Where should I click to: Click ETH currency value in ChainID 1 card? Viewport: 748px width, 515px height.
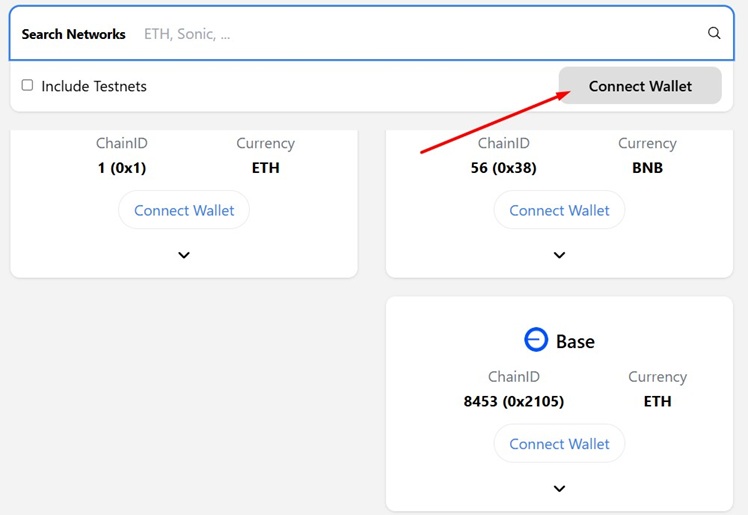(265, 168)
